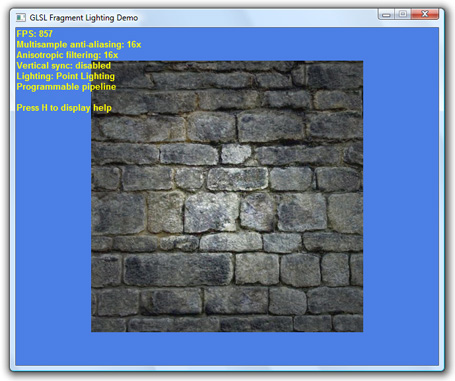The image size is (455, 381).
Task: Minimize the GLSL Fragment Lighting Demo window
Action: click(386, 15)
